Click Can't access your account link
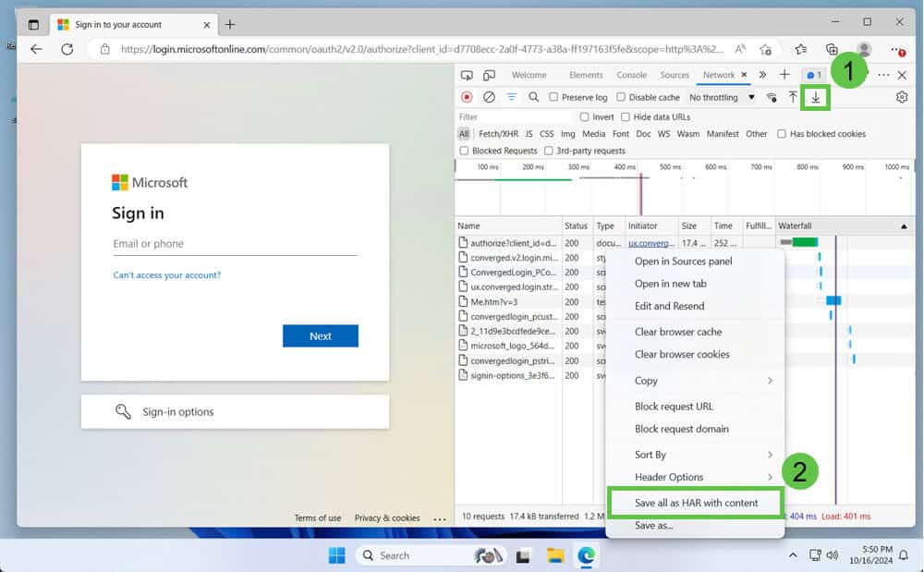 coord(166,275)
